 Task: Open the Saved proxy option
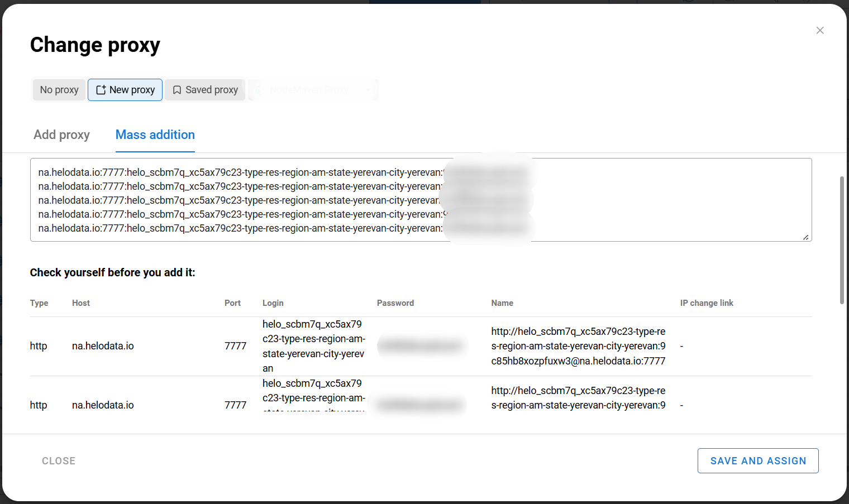point(205,90)
